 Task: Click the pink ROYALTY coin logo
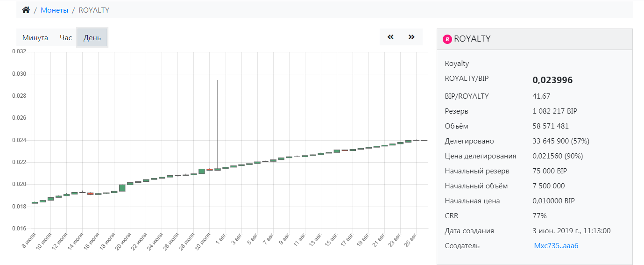[x=447, y=39]
